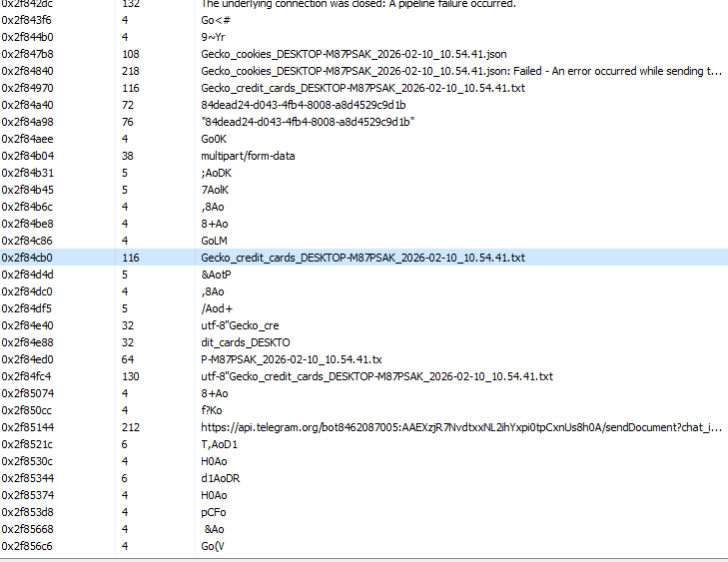Click the 'Go(V' row at 0x2f856c6
Viewport: 728px width, 562px height.
click(214, 546)
